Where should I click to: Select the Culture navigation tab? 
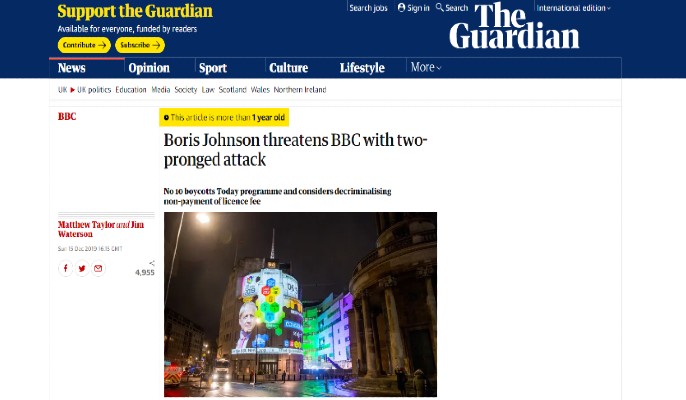[289, 68]
